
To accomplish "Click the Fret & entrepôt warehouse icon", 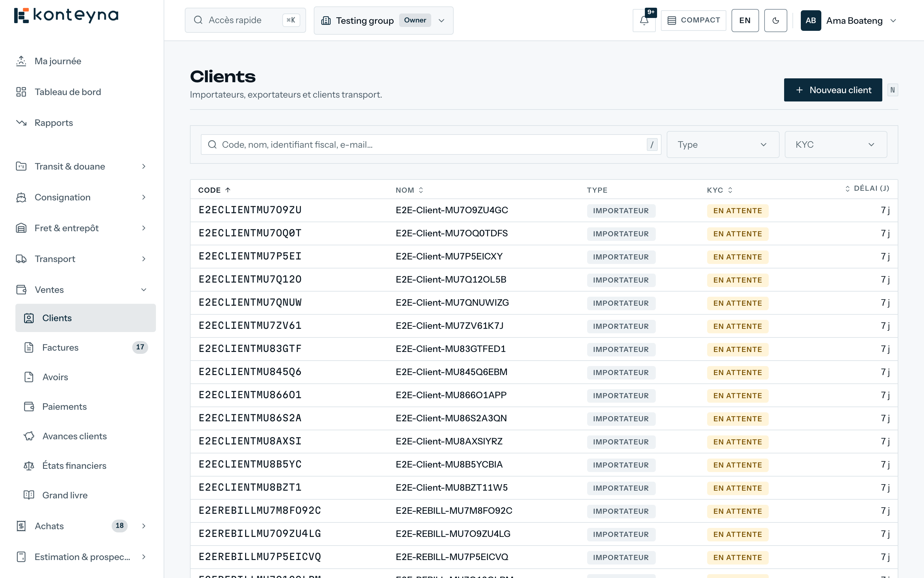I will coord(21,228).
